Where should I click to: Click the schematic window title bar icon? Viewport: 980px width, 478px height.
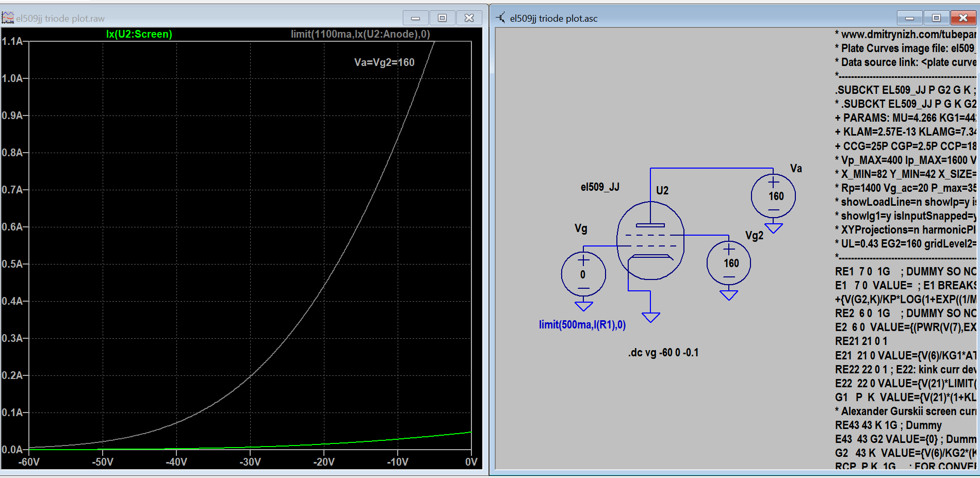(500, 18)
